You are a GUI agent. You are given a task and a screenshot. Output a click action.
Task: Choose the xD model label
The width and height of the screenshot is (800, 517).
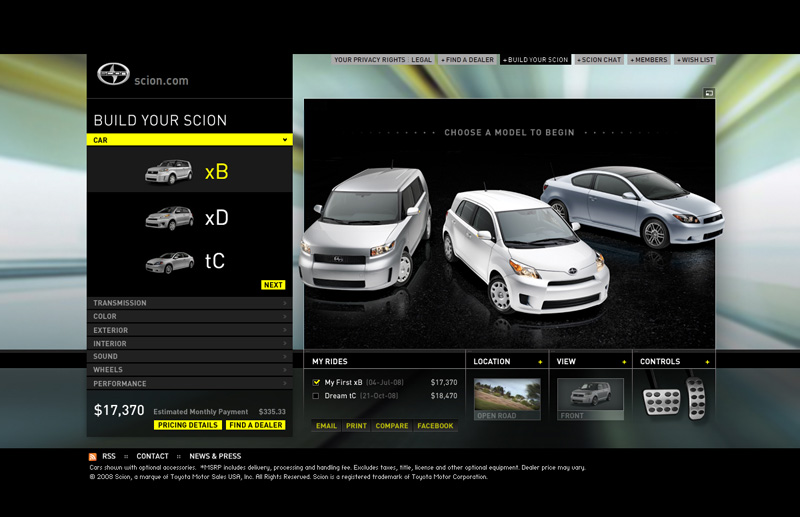(x=216, y=218)
